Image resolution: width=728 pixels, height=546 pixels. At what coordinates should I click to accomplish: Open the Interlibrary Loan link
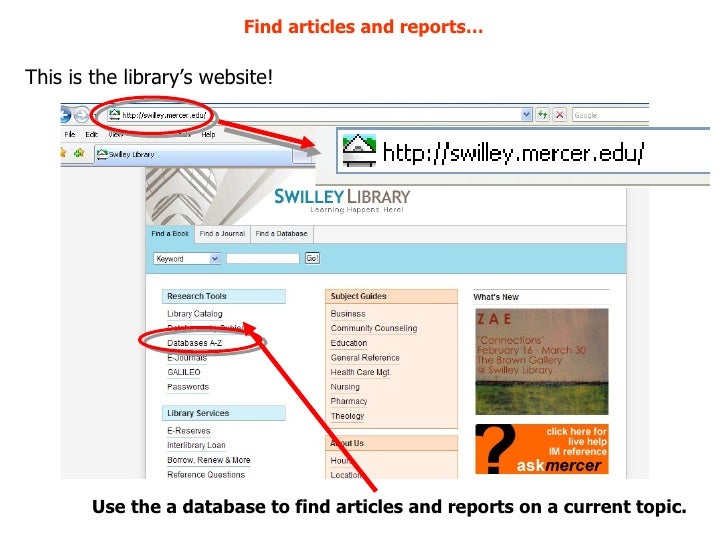pos(196,445)
